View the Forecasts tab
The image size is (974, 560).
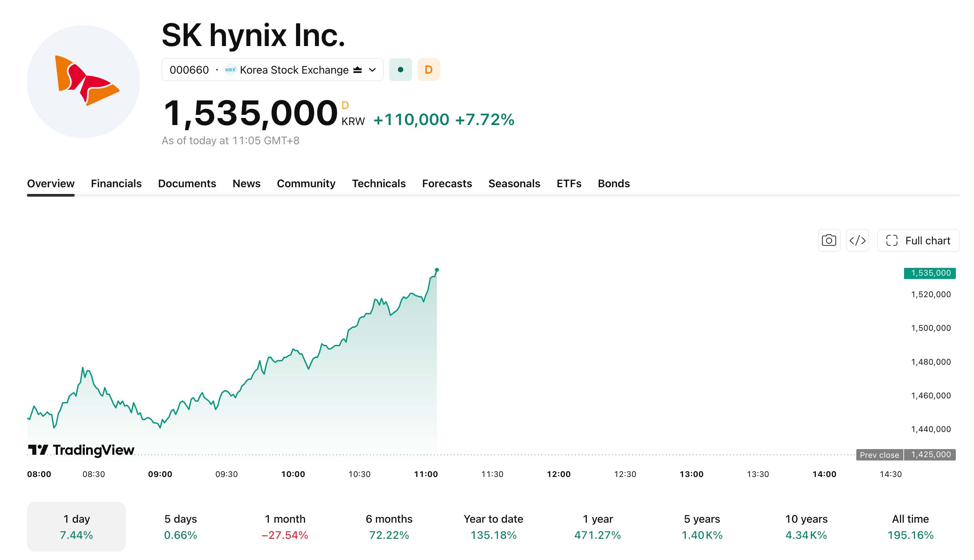pyautogui.click(x=447, y=184)
